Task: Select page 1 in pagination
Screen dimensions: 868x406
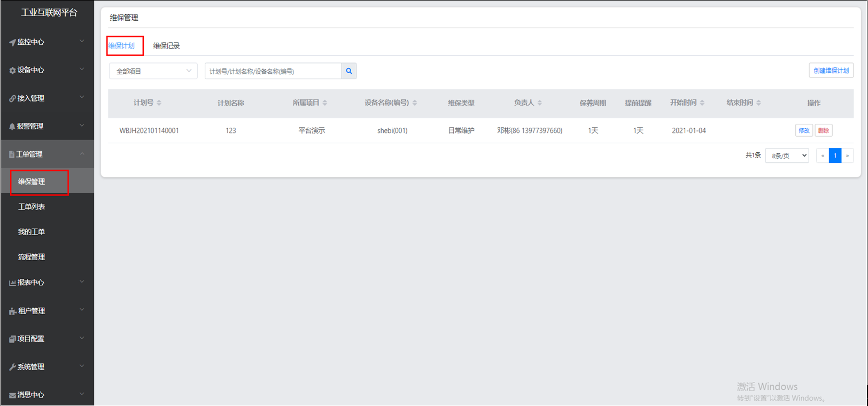Action: (x=835, y=155)
